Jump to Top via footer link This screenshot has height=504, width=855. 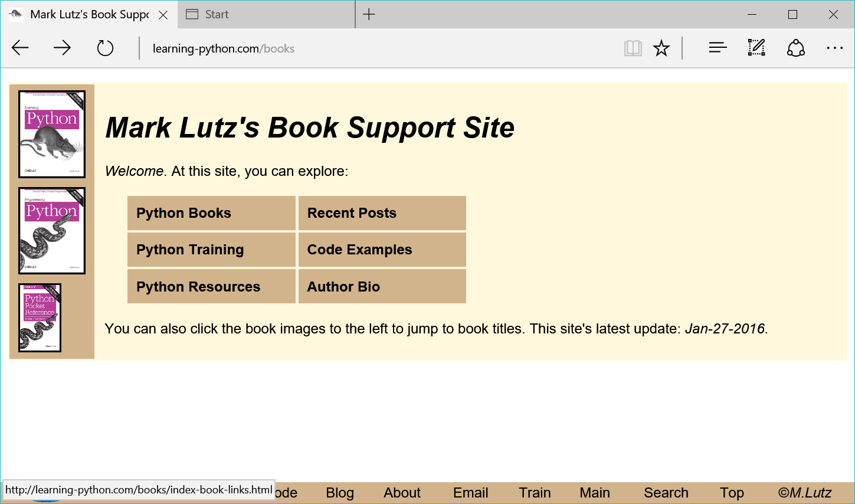[x=732, y=493]
